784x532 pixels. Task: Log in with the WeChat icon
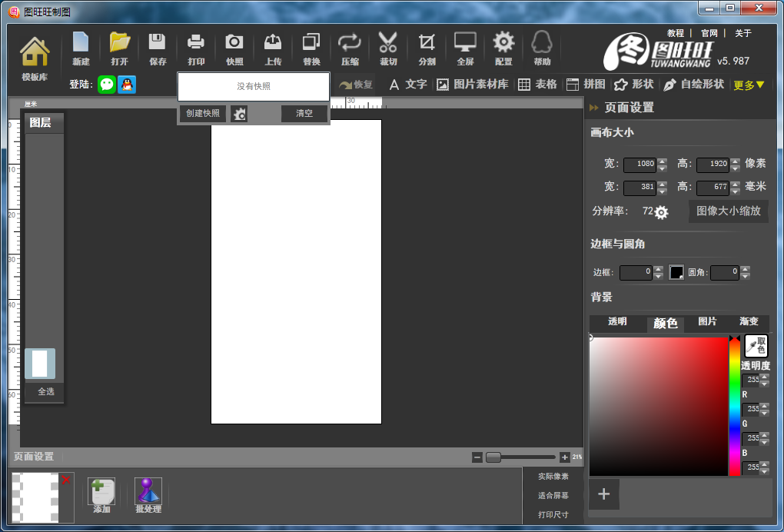(x=107, y=85)
